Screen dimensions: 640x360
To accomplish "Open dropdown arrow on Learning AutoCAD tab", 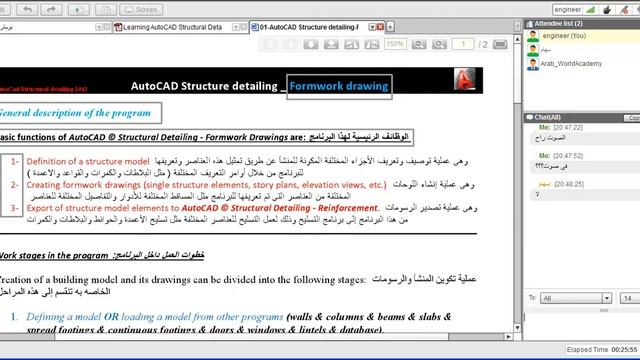I will [236, 27].
